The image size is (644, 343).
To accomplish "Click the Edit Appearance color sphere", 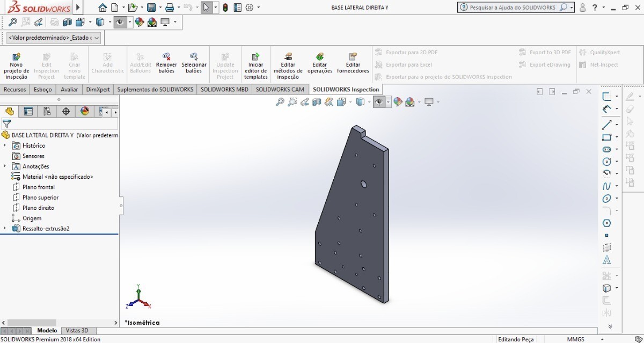I will point(398,102).
